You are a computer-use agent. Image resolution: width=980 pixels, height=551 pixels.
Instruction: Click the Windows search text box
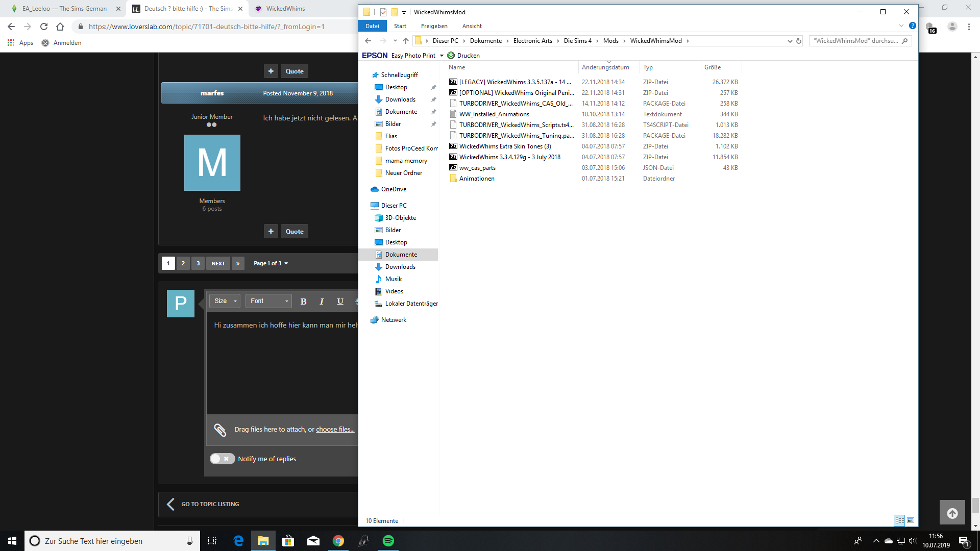click(112, 541)
